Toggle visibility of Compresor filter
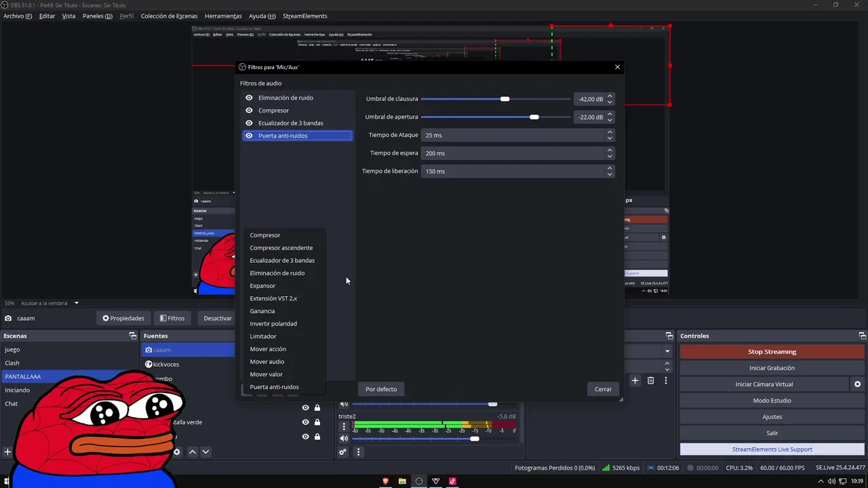Screen dimensions: 868x488 click(249, 110)
